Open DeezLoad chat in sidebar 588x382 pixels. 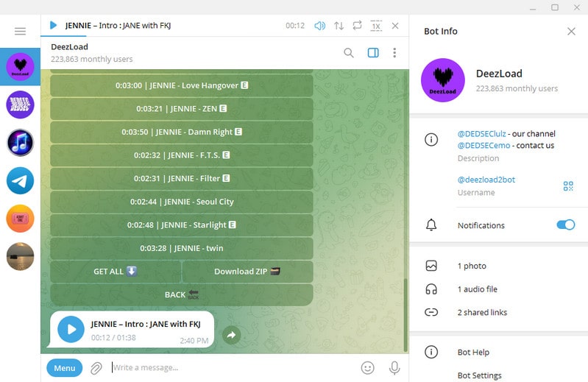pyautogui.click(x=21, y=67)
